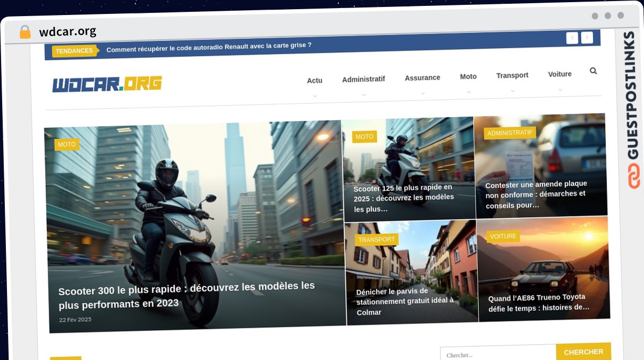Show the next trending headline with the right arrow
This screenshot has width=644, height=360.
click(587, 38)
